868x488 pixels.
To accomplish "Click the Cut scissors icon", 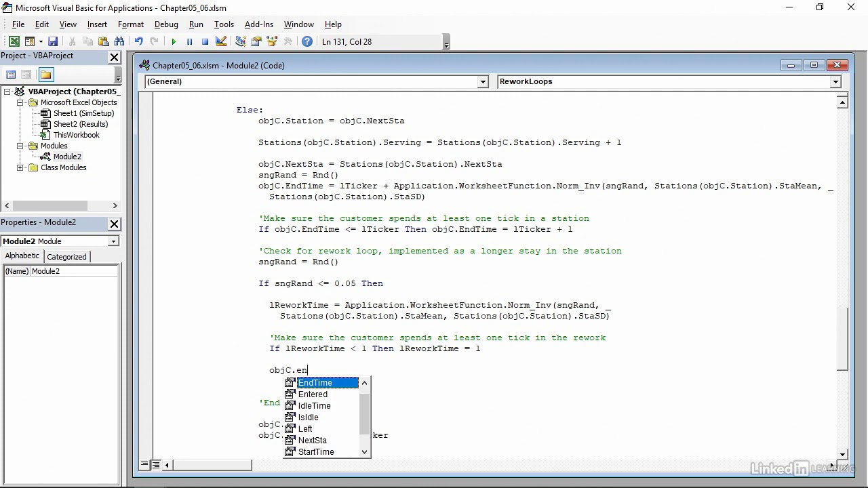I will (x=72, y=41).
